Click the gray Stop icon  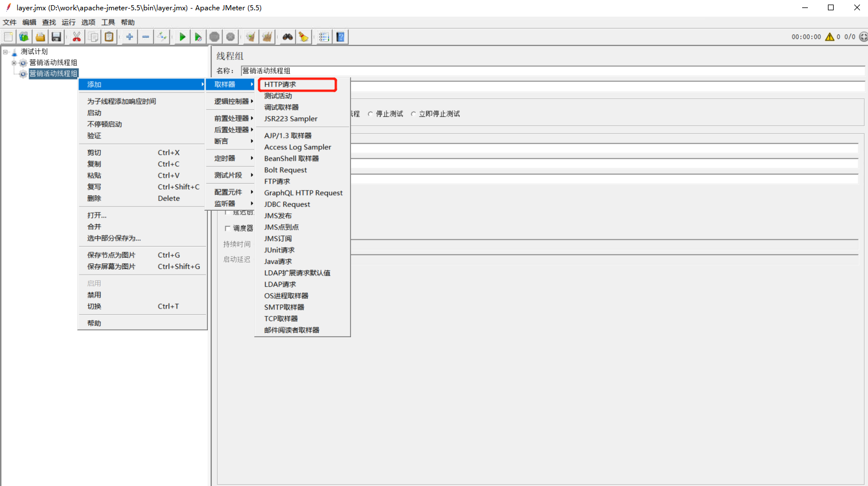[x=214, y=37]
